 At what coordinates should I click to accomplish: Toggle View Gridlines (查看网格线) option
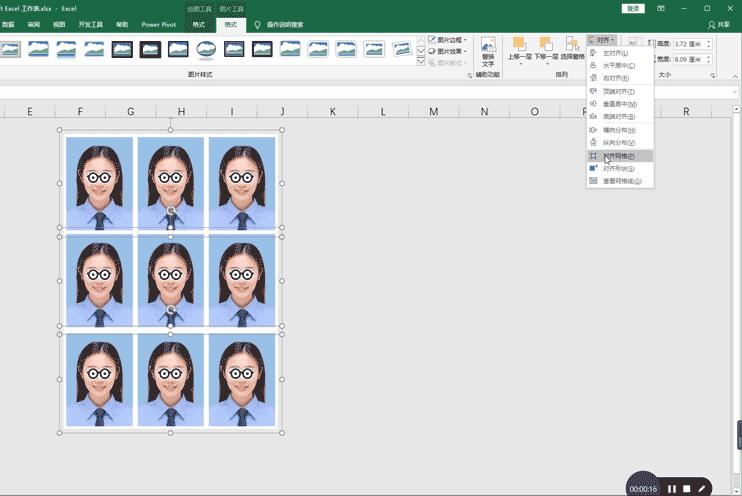click(620, 181)
